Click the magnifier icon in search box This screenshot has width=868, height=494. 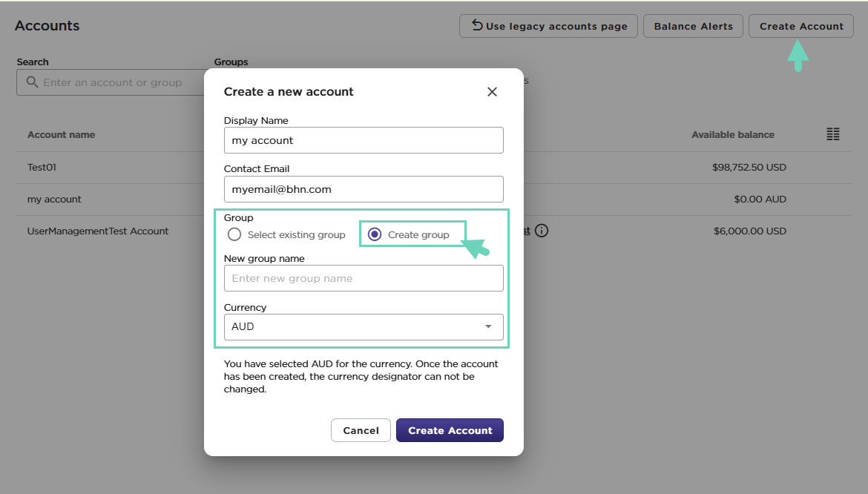[x=32, y=82]
